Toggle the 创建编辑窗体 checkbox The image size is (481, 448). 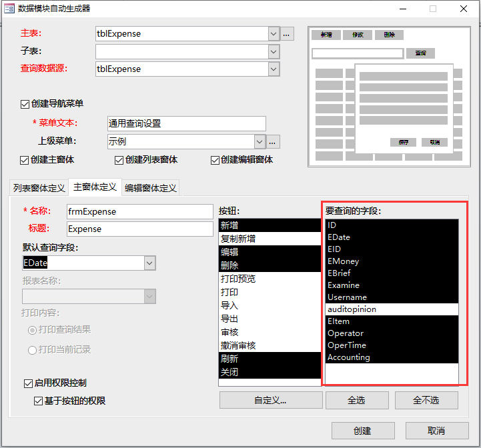click(x=215, y=160)
